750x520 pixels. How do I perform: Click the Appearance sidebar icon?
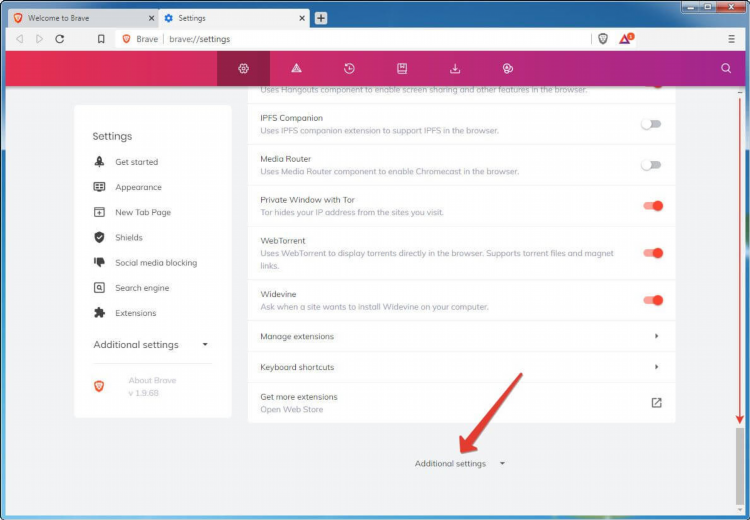point(99,187)
